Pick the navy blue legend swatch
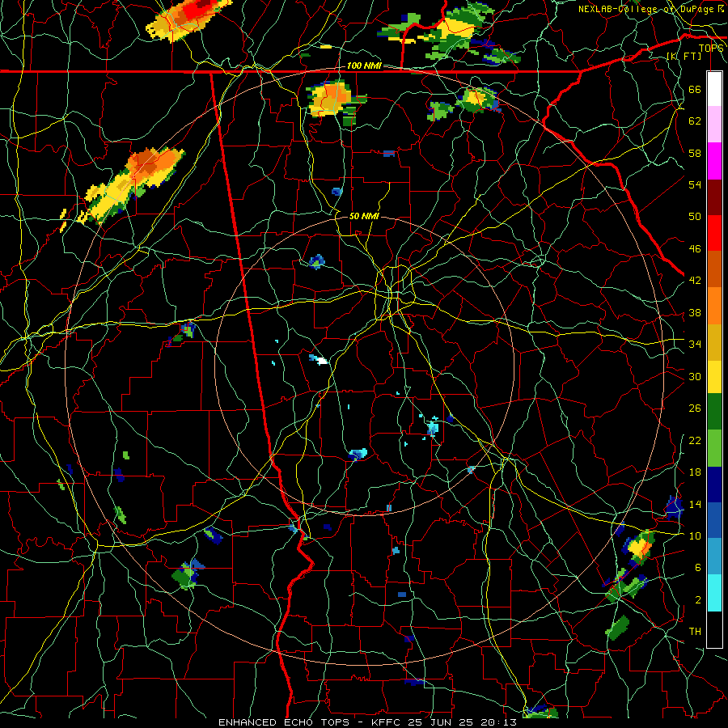This screenshot has width=728, height=728. pyautogui.click(x=714, y=485)
